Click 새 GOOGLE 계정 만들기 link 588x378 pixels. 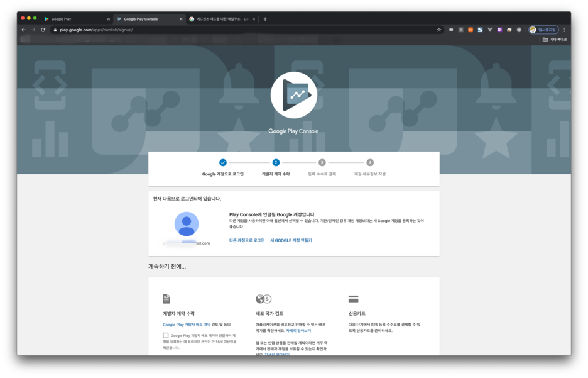coord(291,240)
